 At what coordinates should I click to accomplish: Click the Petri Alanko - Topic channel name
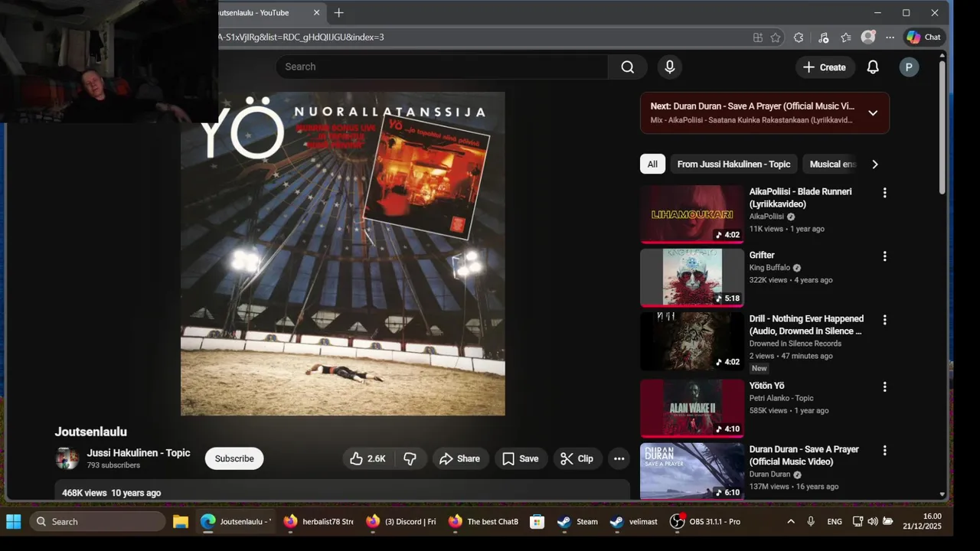[781, 398]
